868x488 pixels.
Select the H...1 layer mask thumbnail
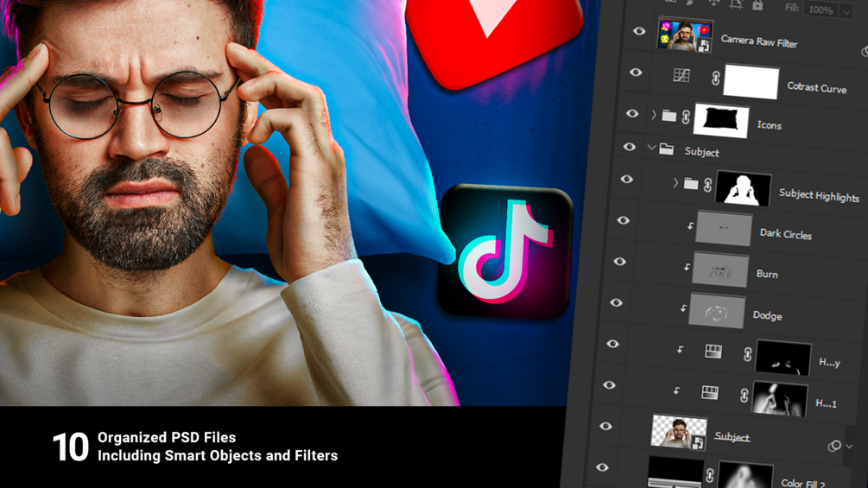pyautogui.click(x=779, y=400)
